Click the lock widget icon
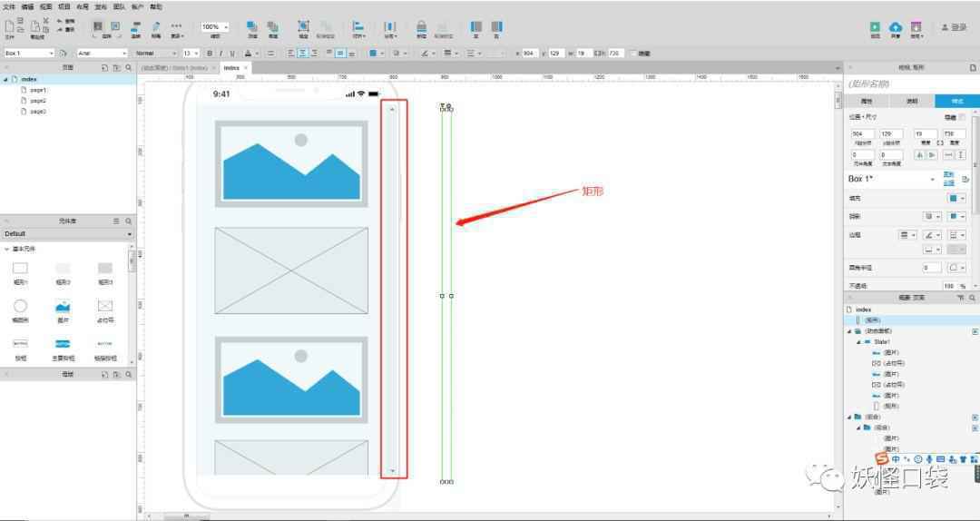This screenshot has height=521, width=980. pos(421,26)
